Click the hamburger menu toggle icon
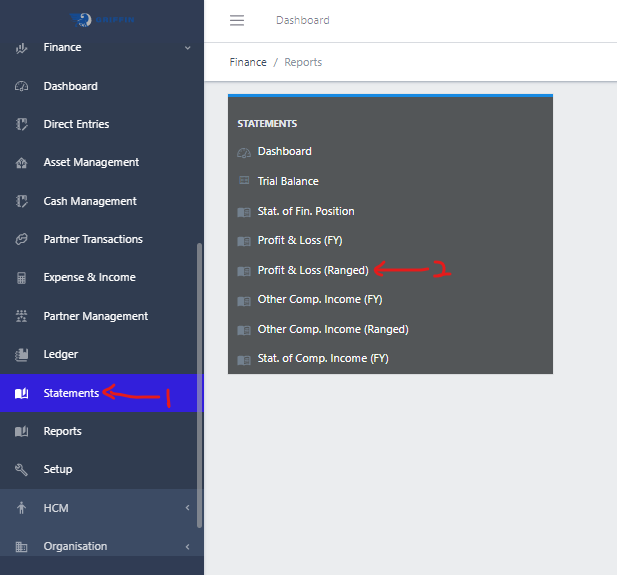 point(237,20)
